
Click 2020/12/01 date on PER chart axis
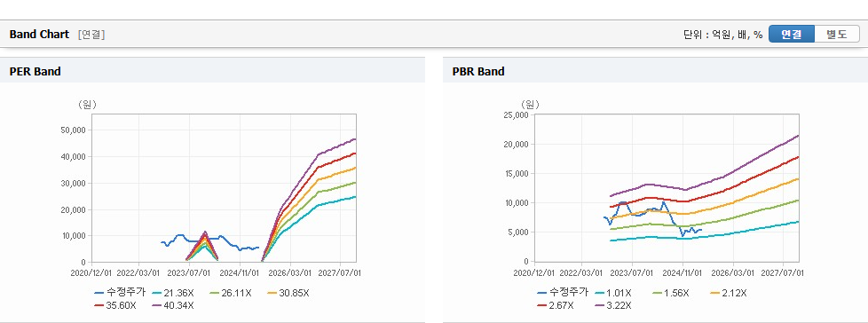click(x=92, y=272)
